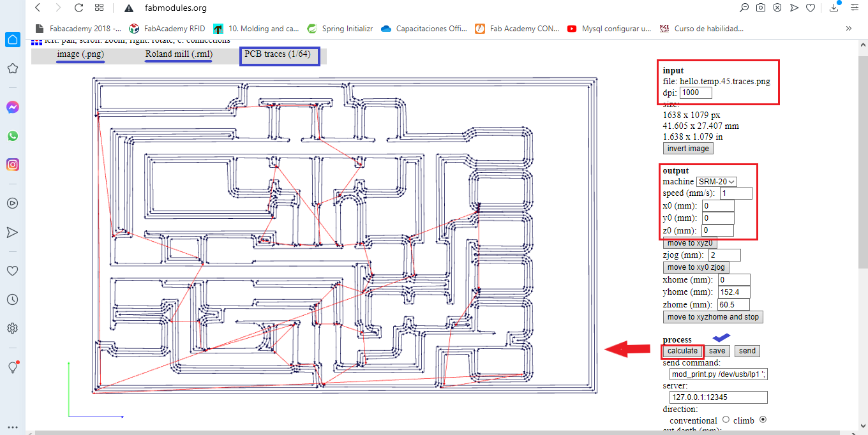Screen dimensions: 868x435
Task: Open sidebar settings gear icon
Action: tap(12, 328)
